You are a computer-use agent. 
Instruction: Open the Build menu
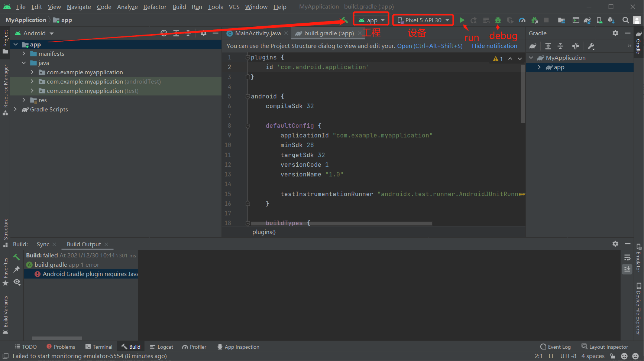pyautogui.click(x=179, y=7)
